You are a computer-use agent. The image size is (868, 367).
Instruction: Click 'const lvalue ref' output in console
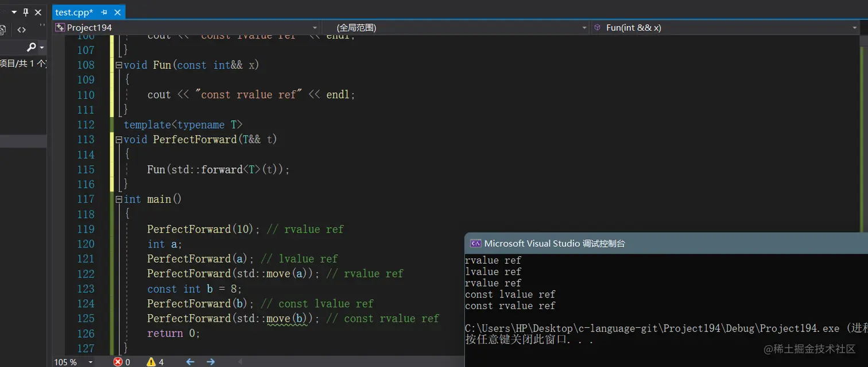tap(510, 295)
